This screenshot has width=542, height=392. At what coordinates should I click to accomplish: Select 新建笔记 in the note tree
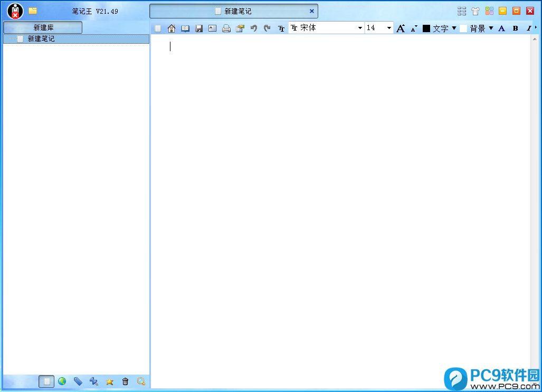76,39
